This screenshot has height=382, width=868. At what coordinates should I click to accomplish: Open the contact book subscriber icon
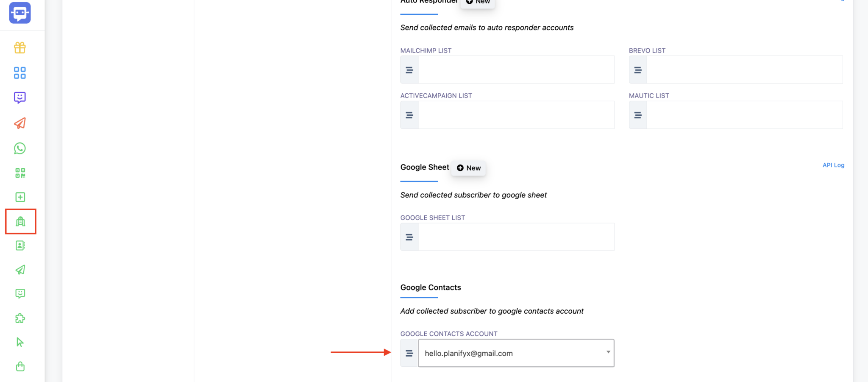(20, 245)
